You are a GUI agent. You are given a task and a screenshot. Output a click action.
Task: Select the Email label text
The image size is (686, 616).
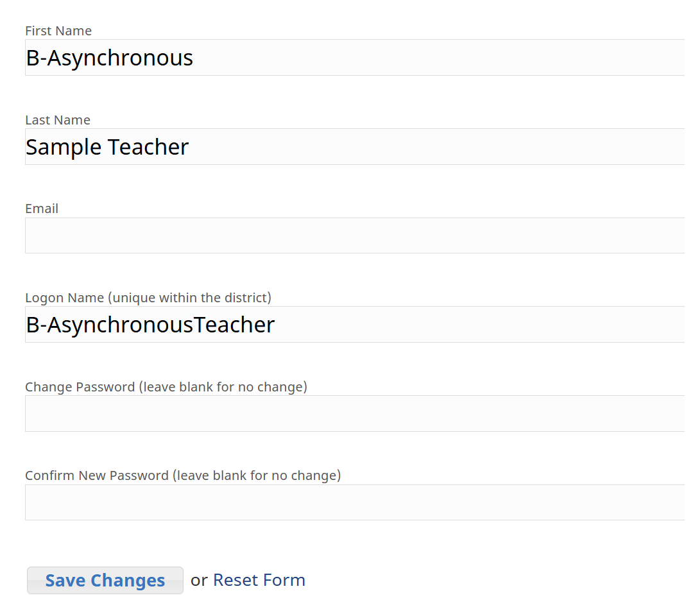42,209
